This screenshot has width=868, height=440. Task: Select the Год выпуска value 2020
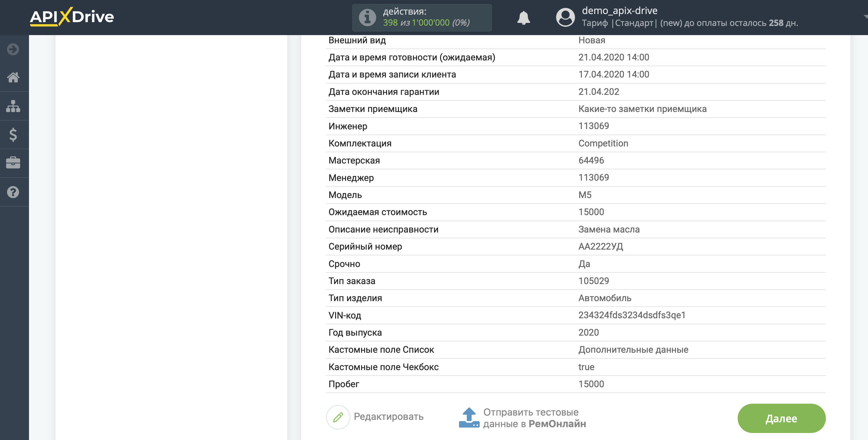click(589, 333)
